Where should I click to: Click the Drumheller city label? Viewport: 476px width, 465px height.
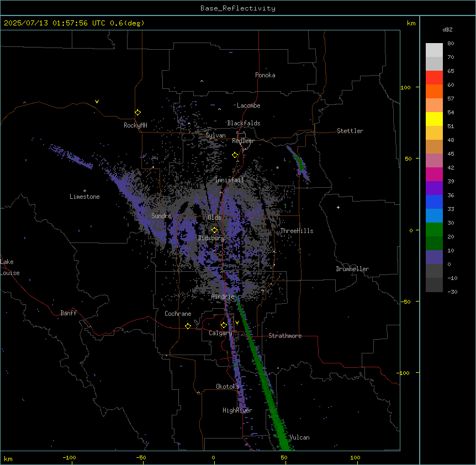click(352, 269)
